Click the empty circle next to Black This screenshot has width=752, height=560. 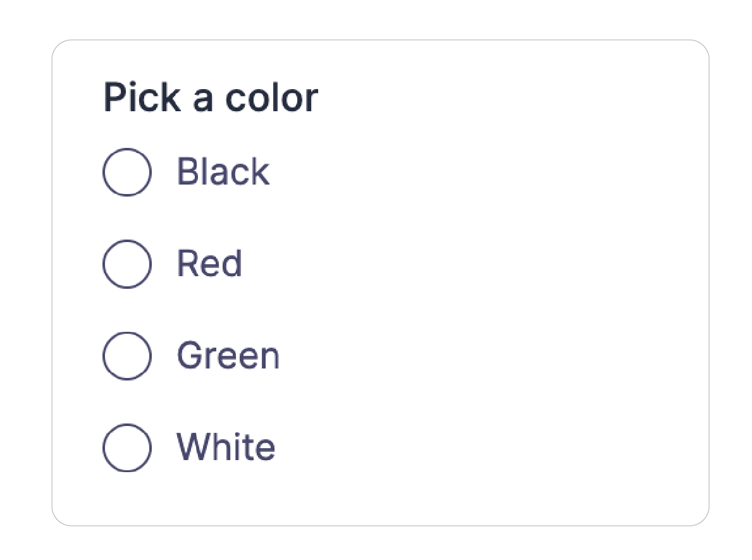tap(127, 171)
